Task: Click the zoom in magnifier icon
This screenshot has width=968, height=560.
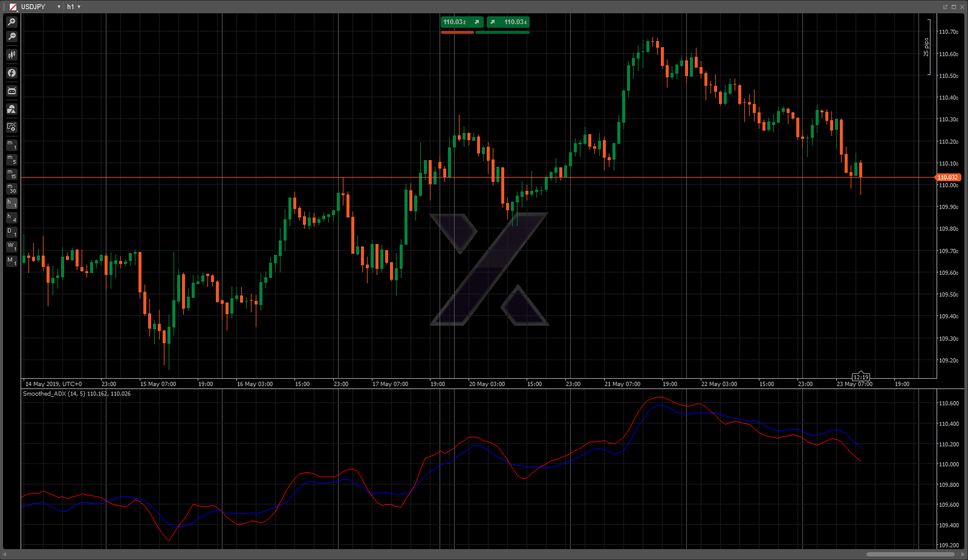Action: [11, 22]
